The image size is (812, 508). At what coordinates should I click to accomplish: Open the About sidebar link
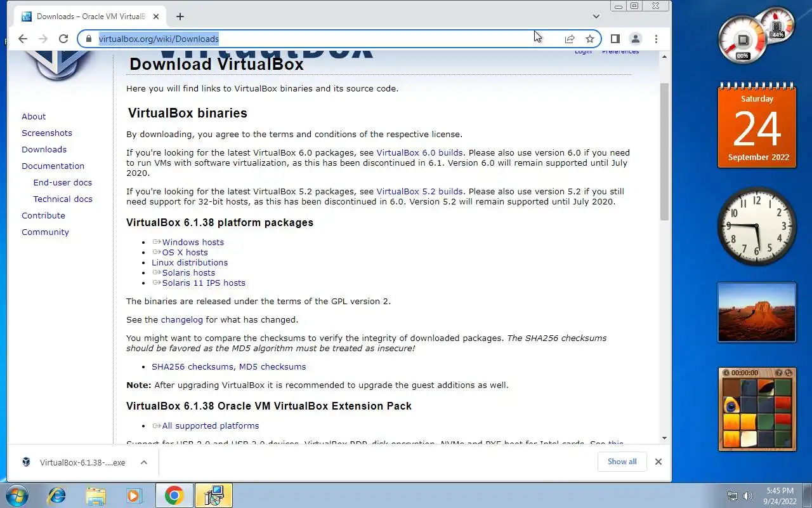pyautogui.click(x=34, y=116)
